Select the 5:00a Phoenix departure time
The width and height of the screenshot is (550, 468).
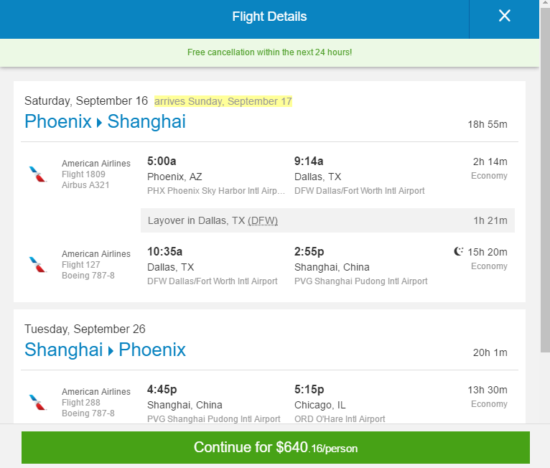(x=161, y=161)
